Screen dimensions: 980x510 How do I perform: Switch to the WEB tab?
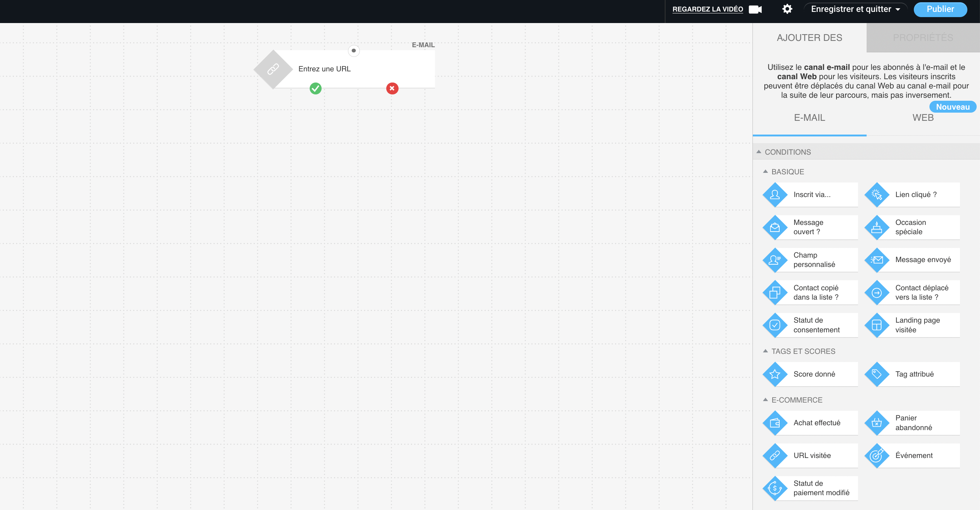tap(923, 118)
